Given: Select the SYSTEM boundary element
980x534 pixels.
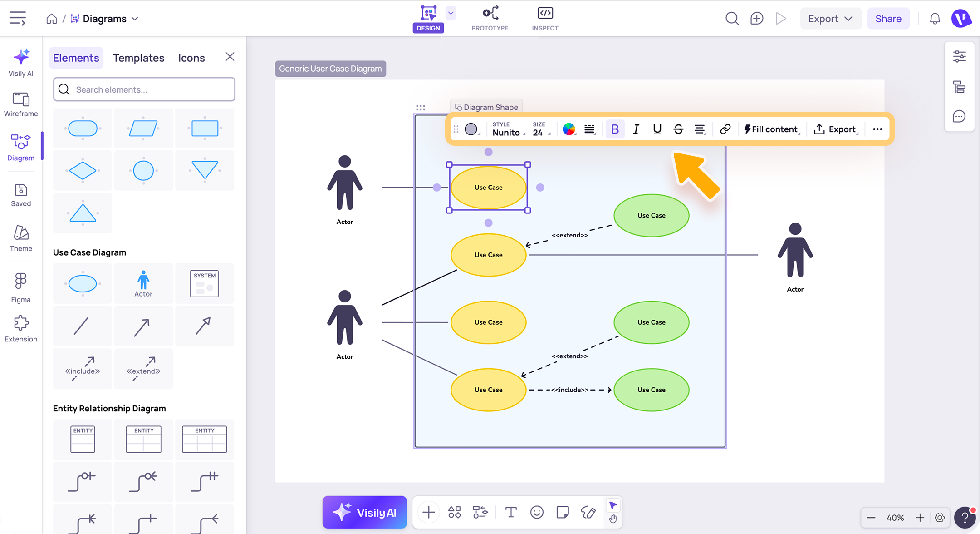Looking at the screenshot, I should 205,284.
